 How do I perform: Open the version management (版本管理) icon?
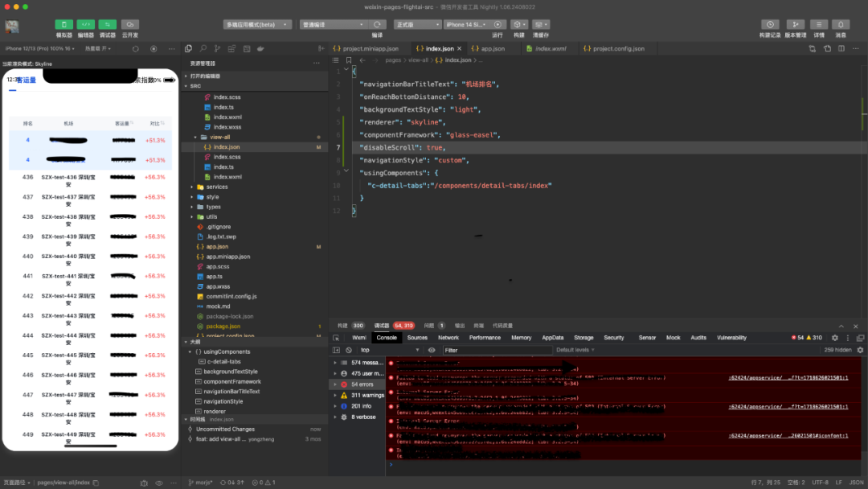coord(795,25)
